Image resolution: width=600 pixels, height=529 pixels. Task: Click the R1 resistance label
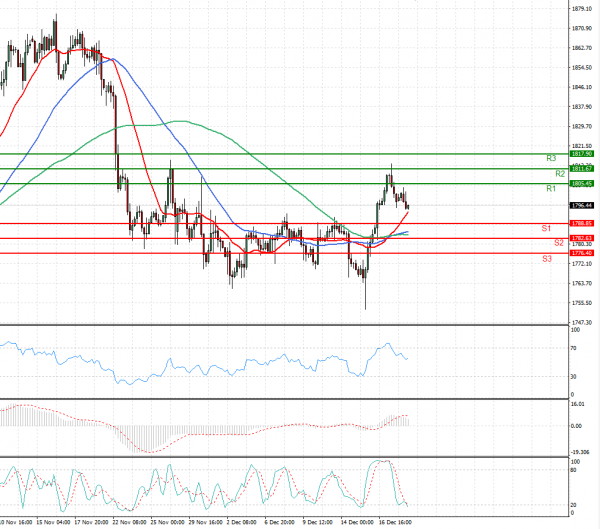(551, 188)
